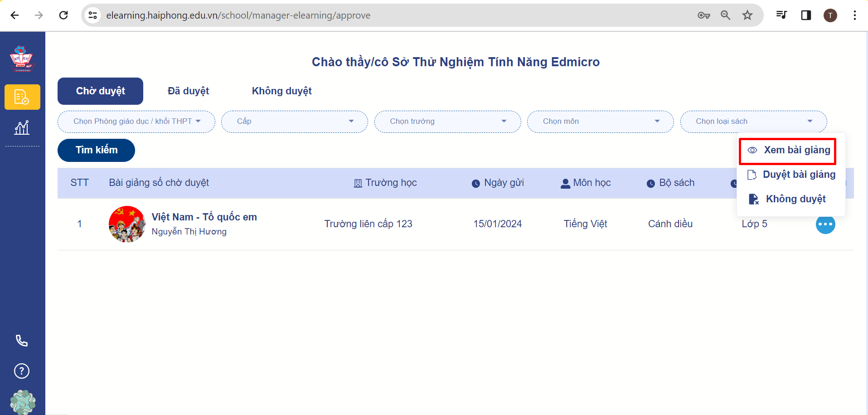
Task: Open the Chọn môn dropdown
Action: coord(600,122)
